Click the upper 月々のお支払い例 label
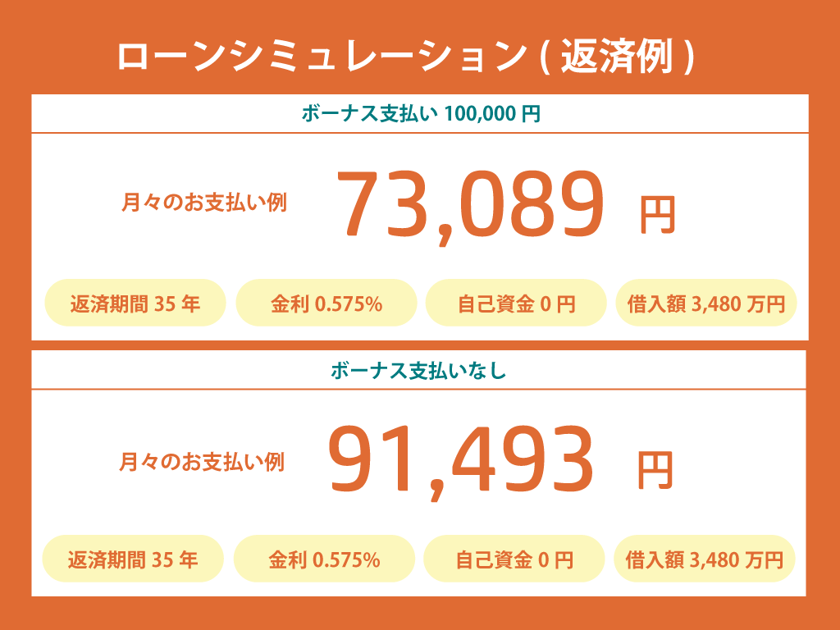840x630 pixels. click(204, 203)
